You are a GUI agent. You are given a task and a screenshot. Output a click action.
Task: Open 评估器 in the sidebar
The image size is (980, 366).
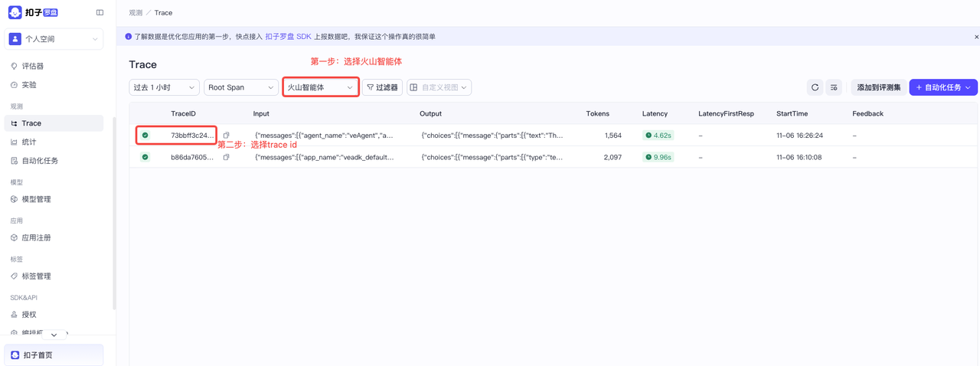coord(32,67)
